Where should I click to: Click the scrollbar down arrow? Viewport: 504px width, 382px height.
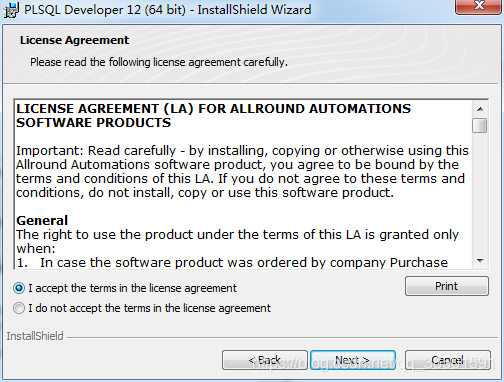(x=480, y=261)
